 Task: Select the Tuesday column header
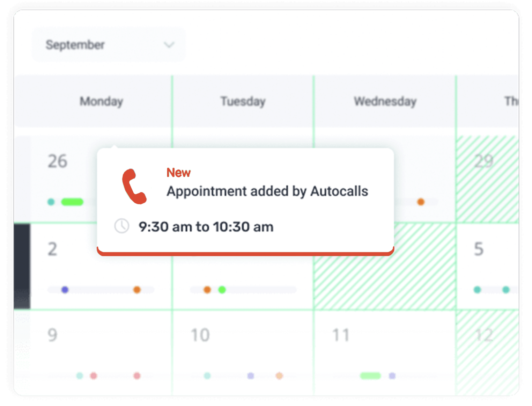pos(243,101)
